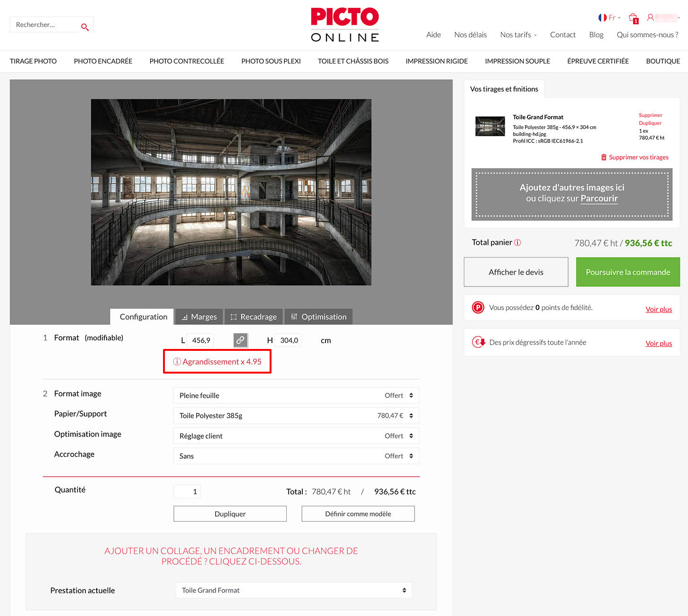Click the Agrandissement info icon

pos(177,362)
